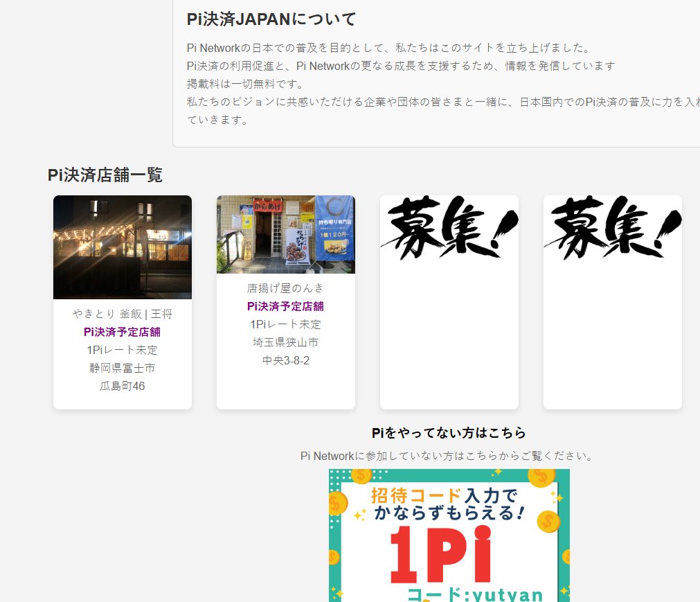Click the store name 唐揚げ屋のんき
This screenshot has width=700, height=602.
click(286, 288)
